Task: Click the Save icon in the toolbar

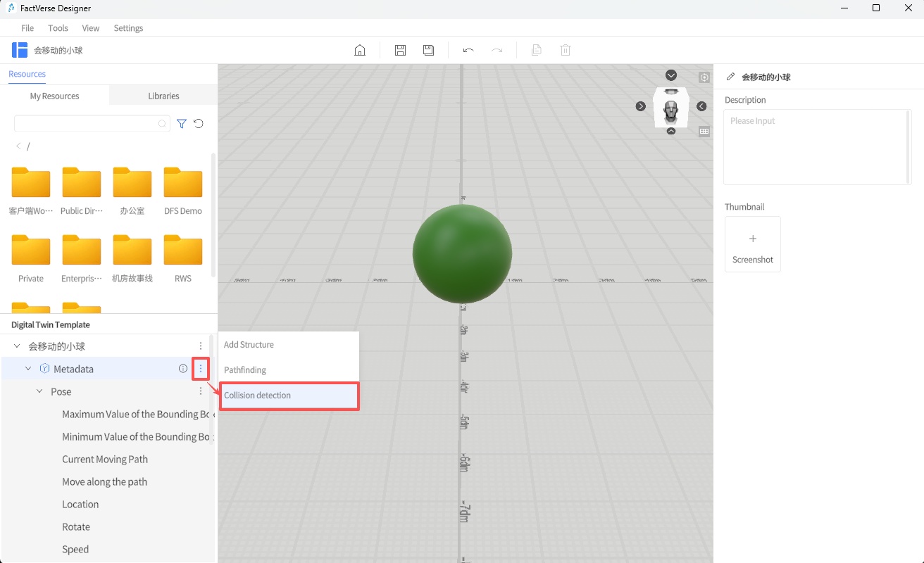Action: (400, 50)
